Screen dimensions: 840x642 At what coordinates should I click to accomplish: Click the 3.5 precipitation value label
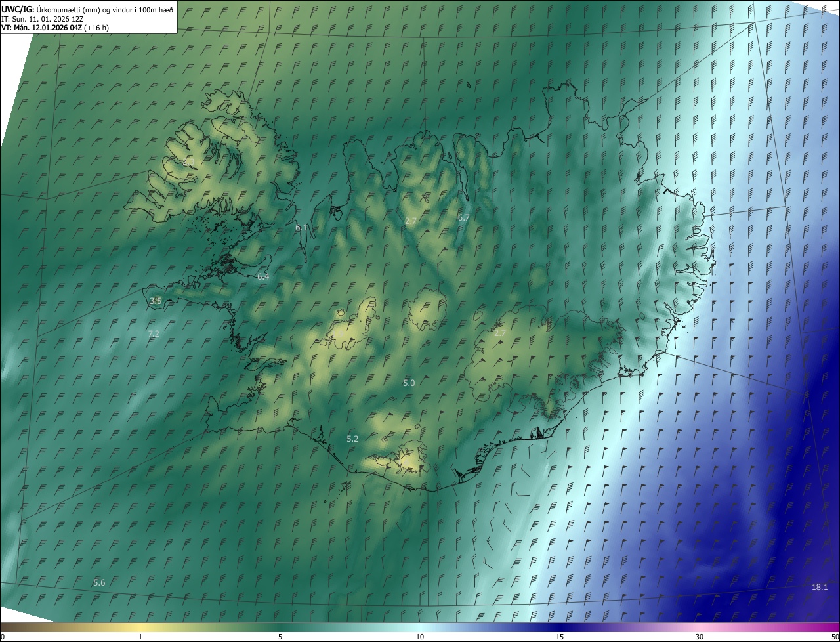tap(156, 301)
